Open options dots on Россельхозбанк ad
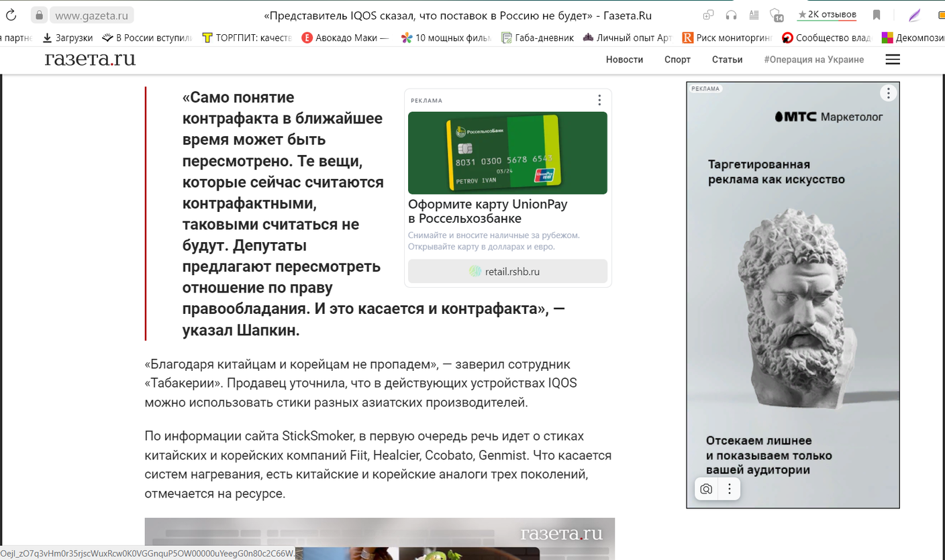Image resolution: width=945 pixels, height=560 pixels. pos(599,101)
